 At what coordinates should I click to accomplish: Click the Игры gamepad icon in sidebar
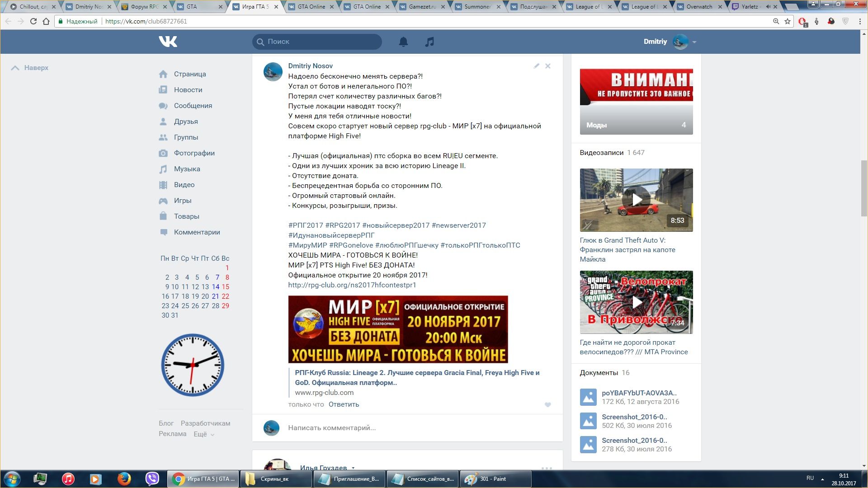tap(163, 201)
